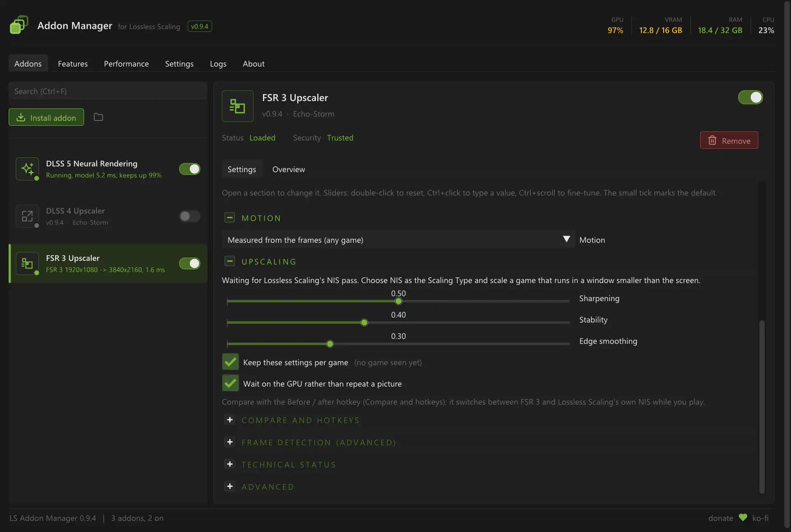Switch off FSR 3 Upscaler in detail header

click(x=750, y=97)
